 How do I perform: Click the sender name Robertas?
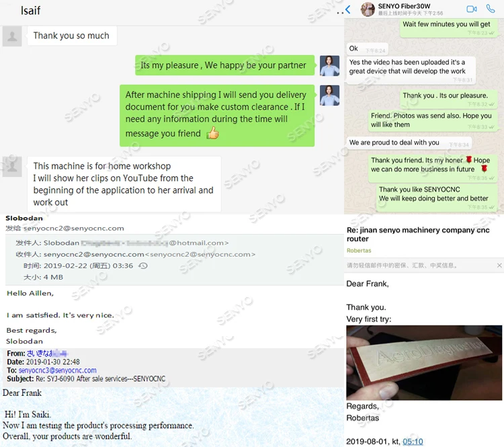359,251
